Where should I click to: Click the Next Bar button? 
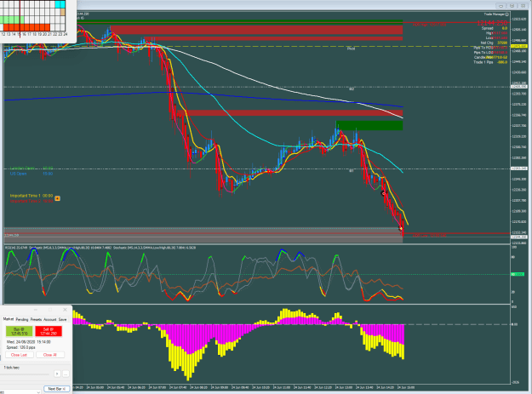[x=57, y=389]
